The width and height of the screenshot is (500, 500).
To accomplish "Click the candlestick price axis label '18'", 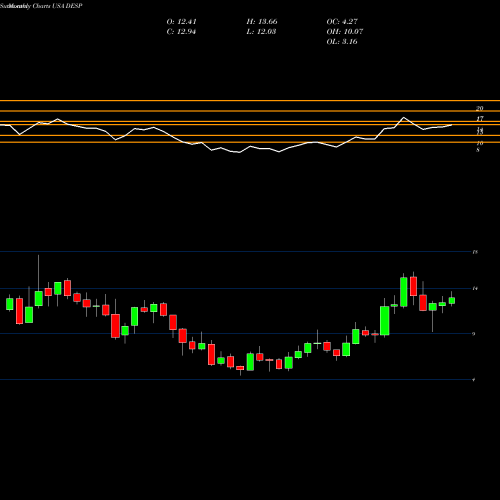I will pyautogui.click(x=475, y=252).
